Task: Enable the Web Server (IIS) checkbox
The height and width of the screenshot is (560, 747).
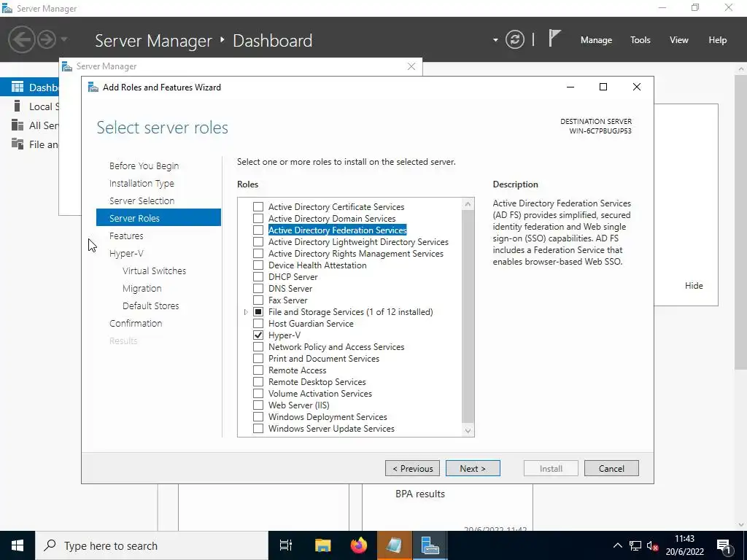Action: (258, 405)
